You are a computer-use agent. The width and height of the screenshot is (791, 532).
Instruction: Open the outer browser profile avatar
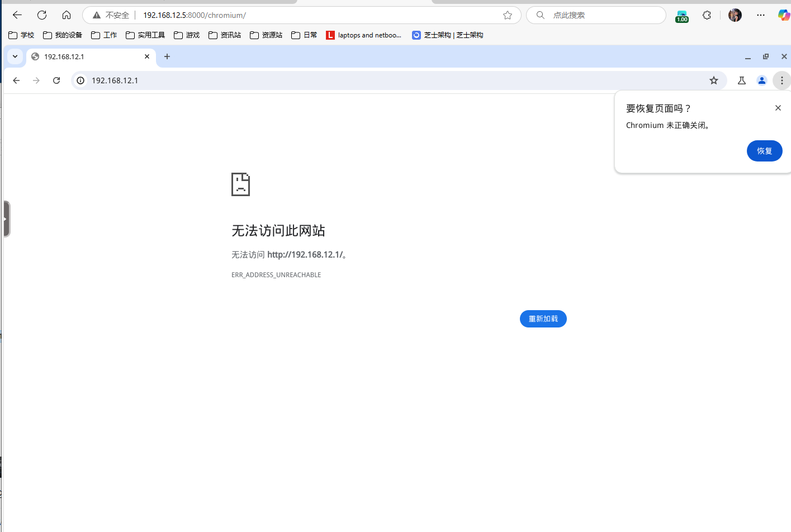pyautogui.click(x=735, y=15)
